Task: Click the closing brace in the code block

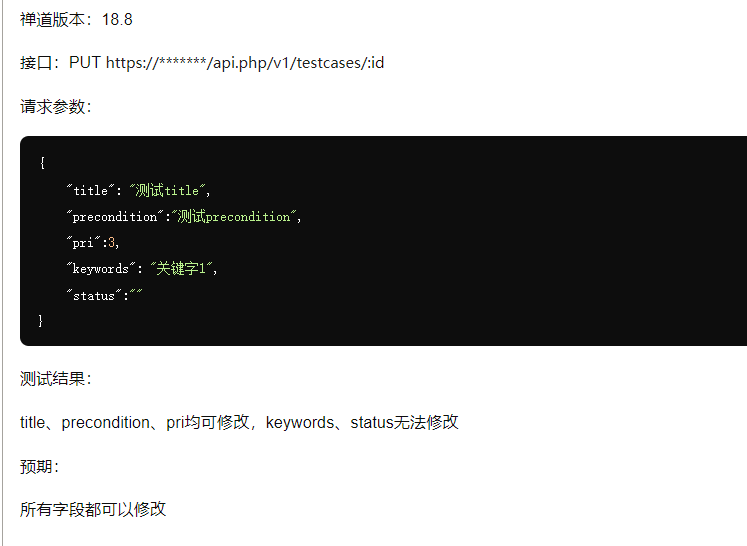Action: [x=42, y=320]
